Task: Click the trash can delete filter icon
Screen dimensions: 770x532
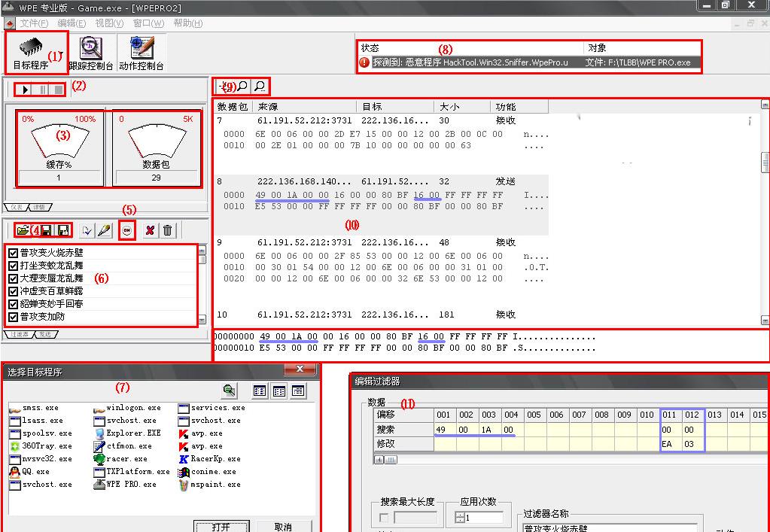Action: point(168,231)
